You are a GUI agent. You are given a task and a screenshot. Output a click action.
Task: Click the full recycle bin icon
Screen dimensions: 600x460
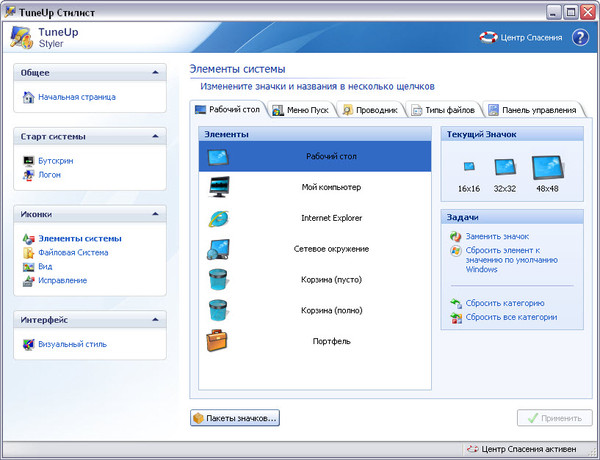(218, 310)
